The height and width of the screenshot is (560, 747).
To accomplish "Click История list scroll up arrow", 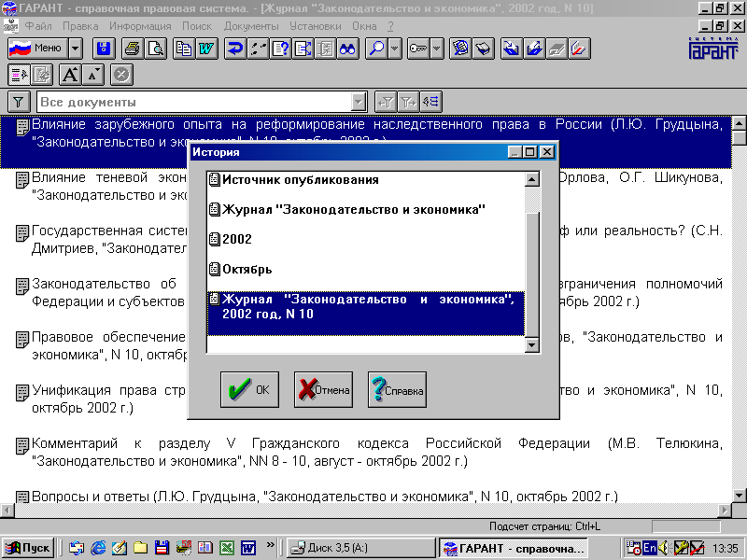I will click(x=532, y=179).
